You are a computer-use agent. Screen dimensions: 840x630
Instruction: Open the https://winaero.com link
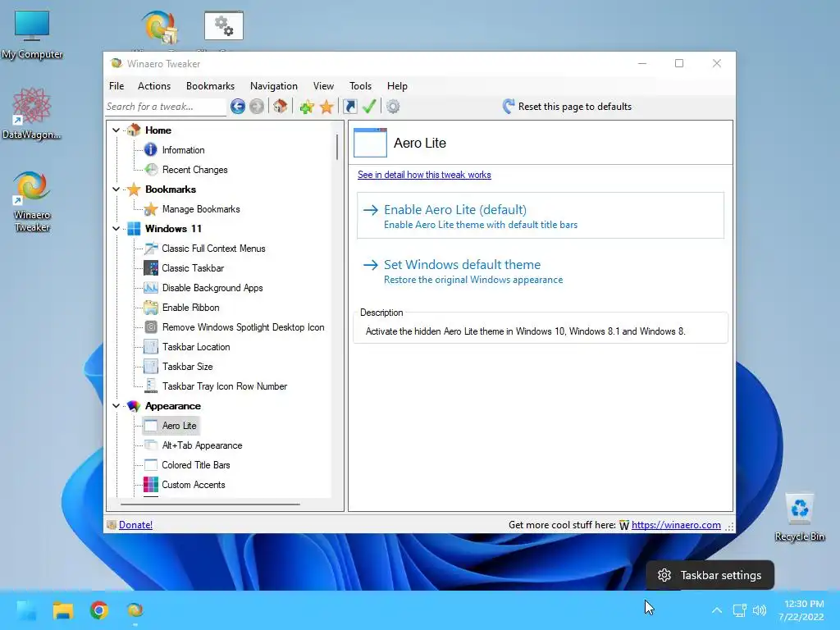676,525
